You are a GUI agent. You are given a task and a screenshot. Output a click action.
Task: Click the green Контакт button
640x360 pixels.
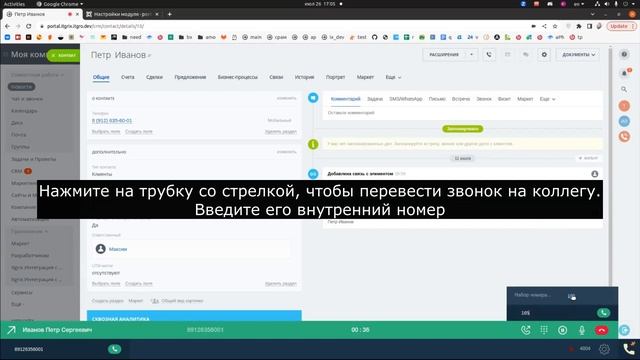(x=63, y=55)
